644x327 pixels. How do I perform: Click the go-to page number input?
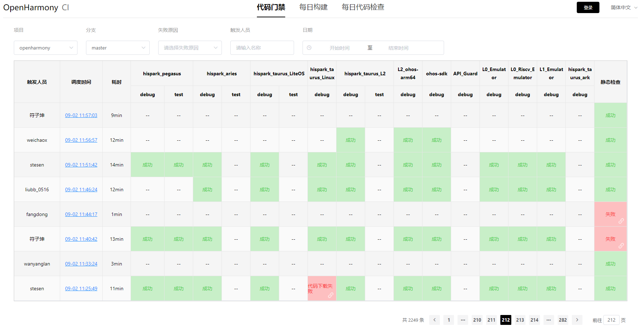tap(611, 320)
